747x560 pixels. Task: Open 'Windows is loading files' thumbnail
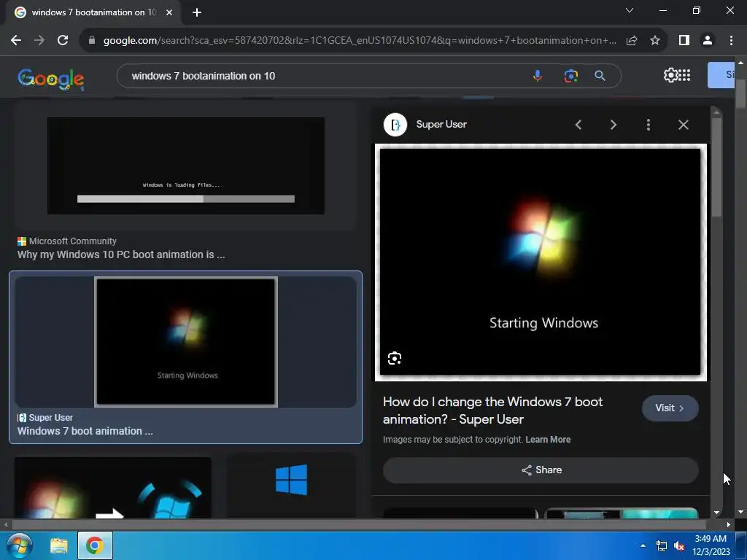tap(186, 166)
